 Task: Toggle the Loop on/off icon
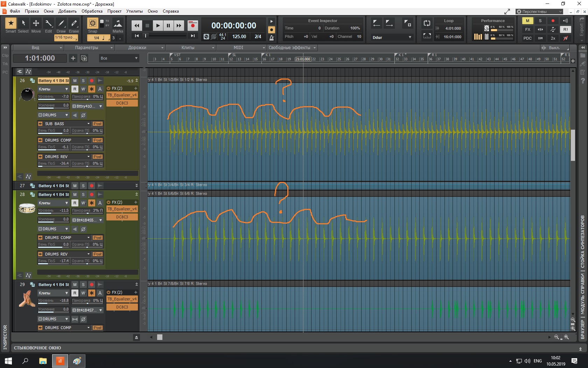pos(427,23)
